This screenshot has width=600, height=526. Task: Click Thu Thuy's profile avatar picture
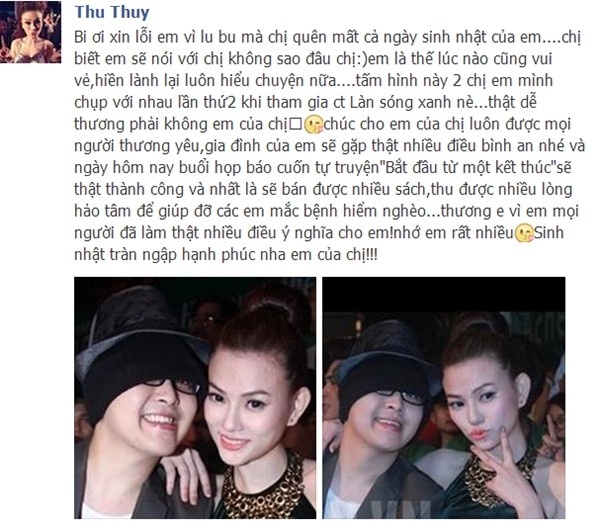tap(31, 32)
